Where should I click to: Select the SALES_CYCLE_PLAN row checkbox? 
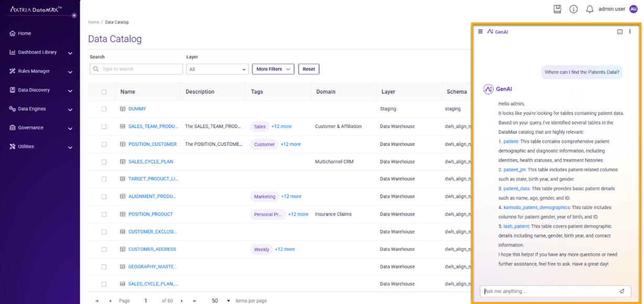104,162
